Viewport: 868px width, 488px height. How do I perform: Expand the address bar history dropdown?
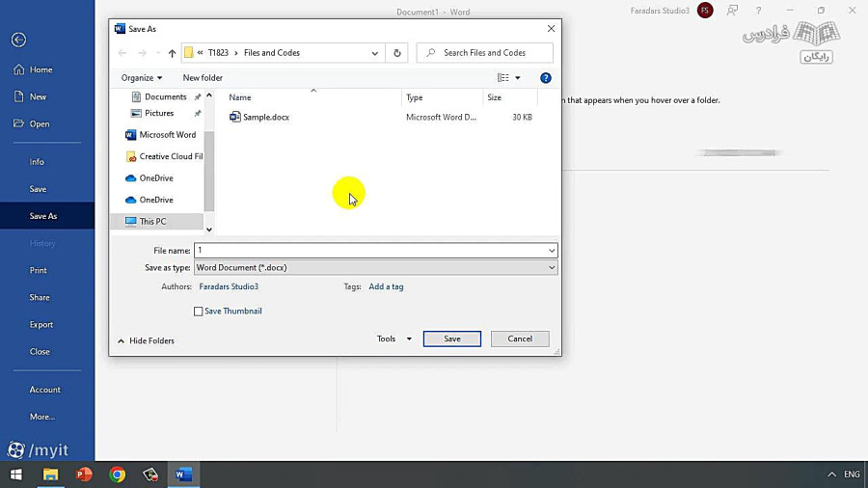point(375,53)
